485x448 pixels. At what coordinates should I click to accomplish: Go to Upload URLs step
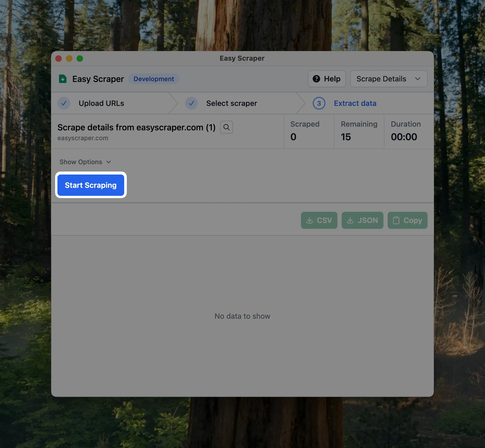[101, 103]
